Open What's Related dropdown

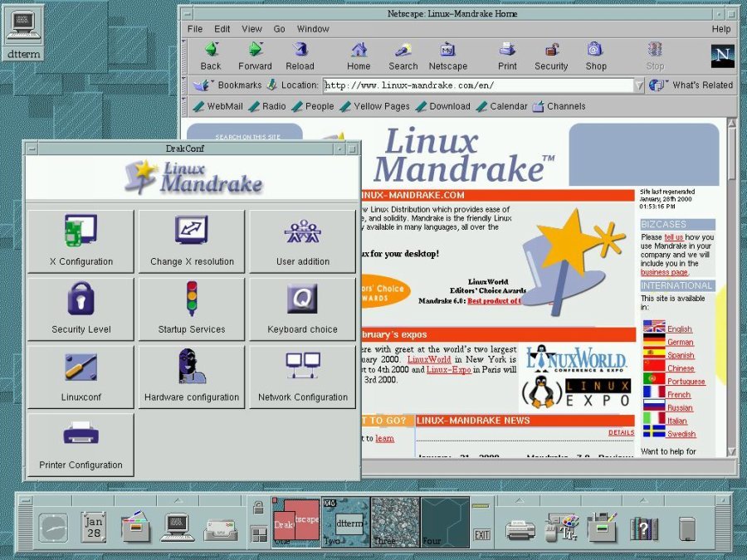(691, 85)
